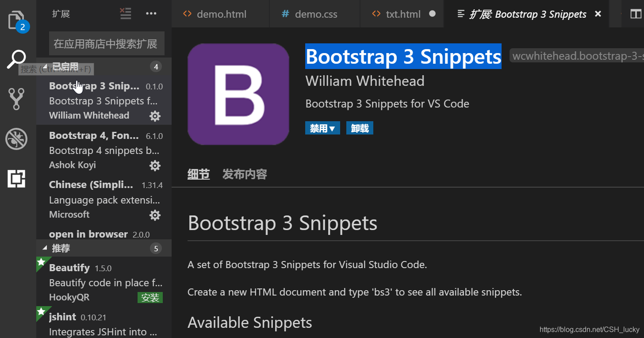Click the Microsoft publisher name
644x338 pixels.
coord(69,215)
